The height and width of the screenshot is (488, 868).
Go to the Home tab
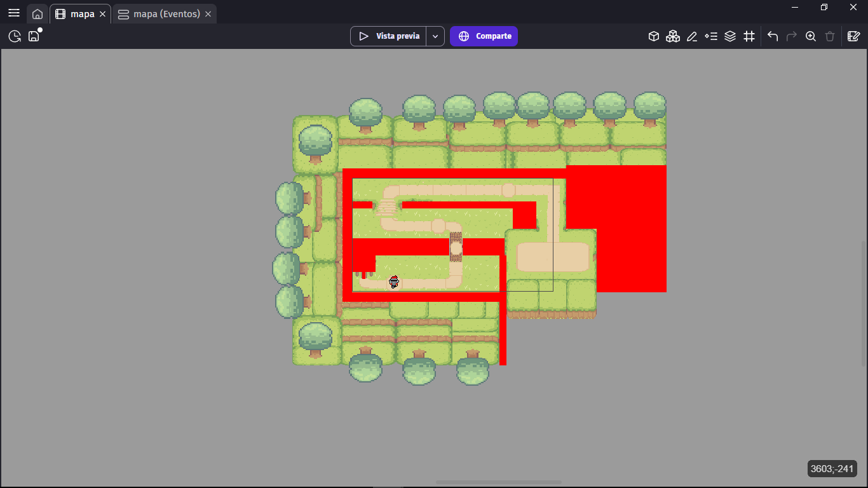37,14
